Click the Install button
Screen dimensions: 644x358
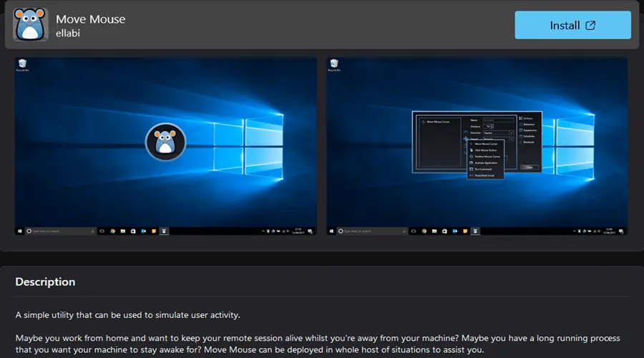[572, 25]
